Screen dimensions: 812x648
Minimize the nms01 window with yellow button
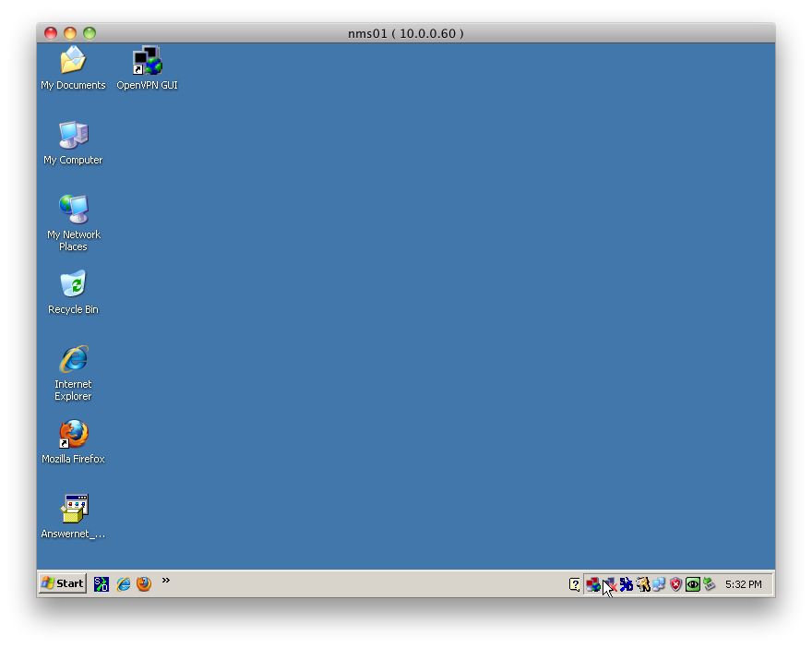[70, 33]
